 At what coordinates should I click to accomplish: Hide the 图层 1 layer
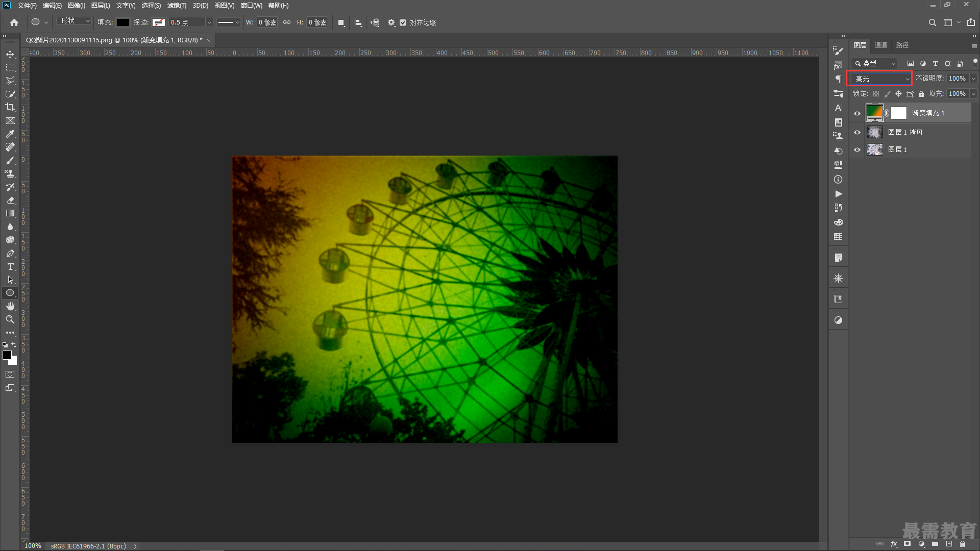(x=857, y=149)
